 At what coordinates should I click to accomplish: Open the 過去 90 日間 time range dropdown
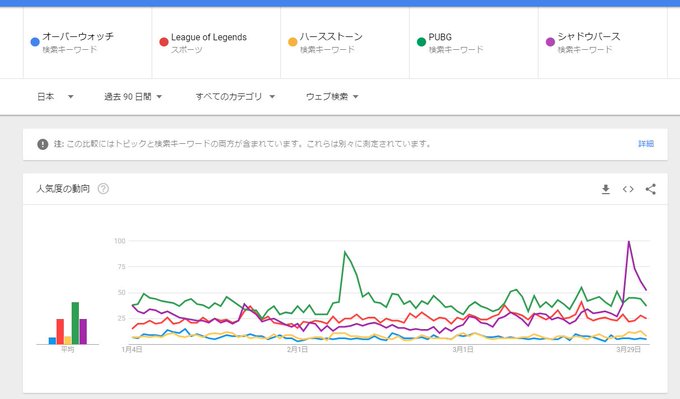click(133, 96)
